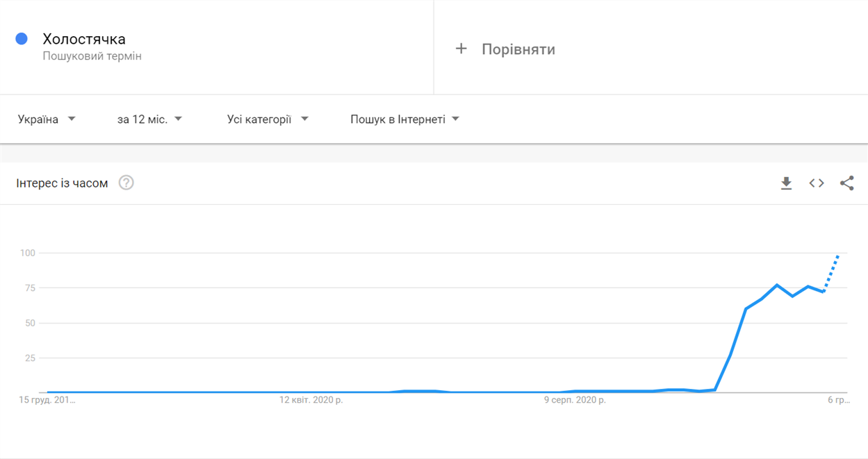Click Пошуковий термін subtitle
868x459 pixels.
pyautogui.click(x=92, y=56)
